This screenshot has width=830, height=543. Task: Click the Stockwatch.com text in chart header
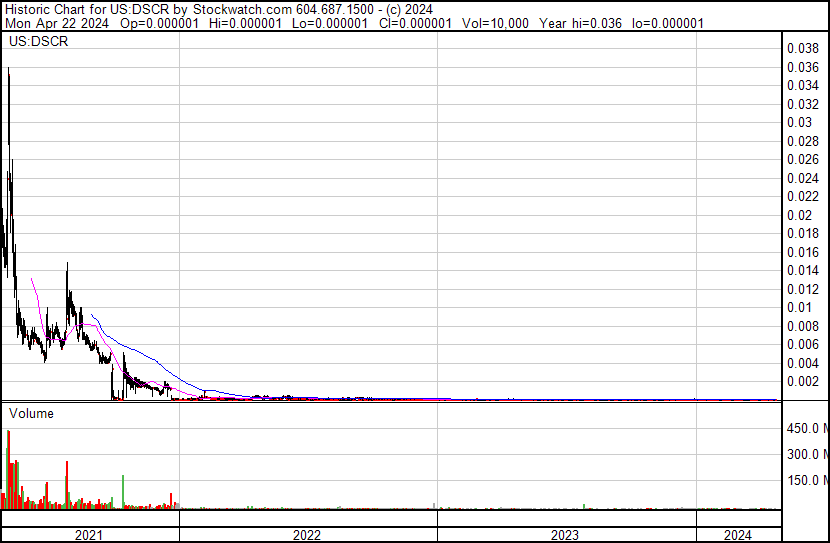click(238, 8)
